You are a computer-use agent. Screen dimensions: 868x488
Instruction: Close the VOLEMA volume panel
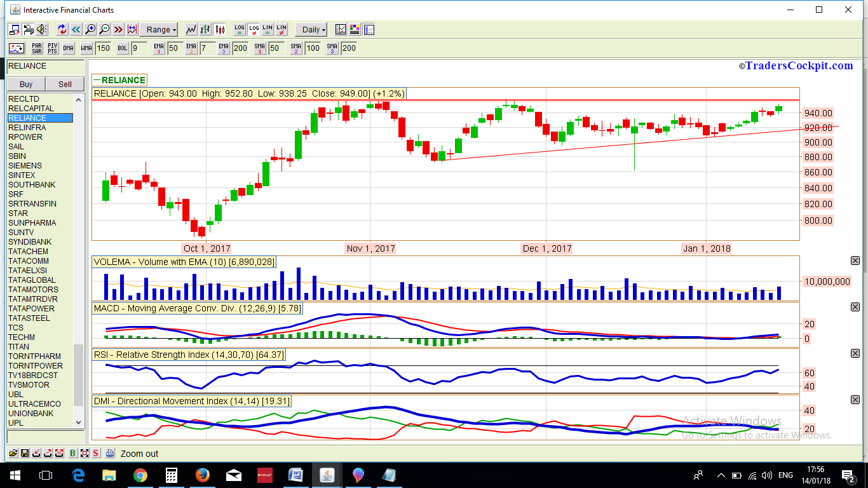point(855,261)
